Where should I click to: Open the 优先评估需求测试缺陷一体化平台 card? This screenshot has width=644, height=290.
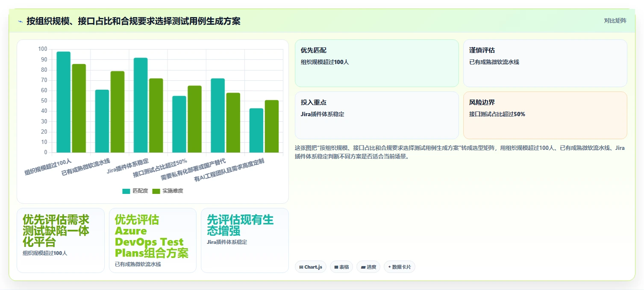(61, 240)
